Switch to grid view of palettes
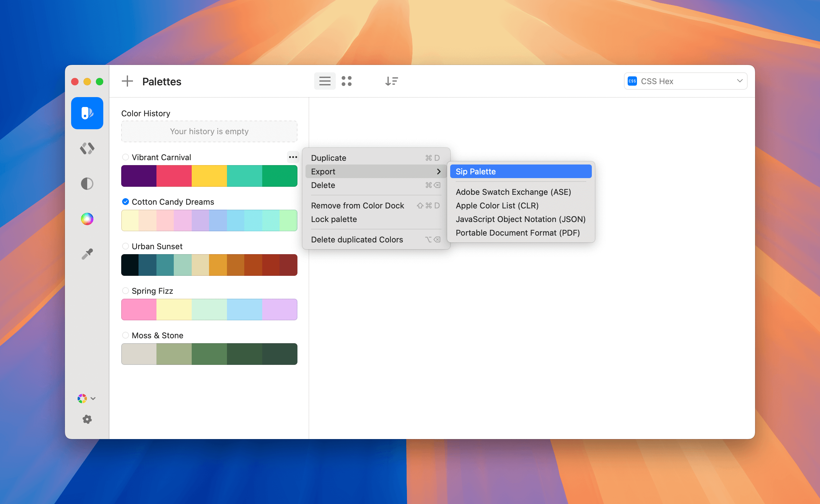This screenshot has width=820, height=504. pos(347,81)
